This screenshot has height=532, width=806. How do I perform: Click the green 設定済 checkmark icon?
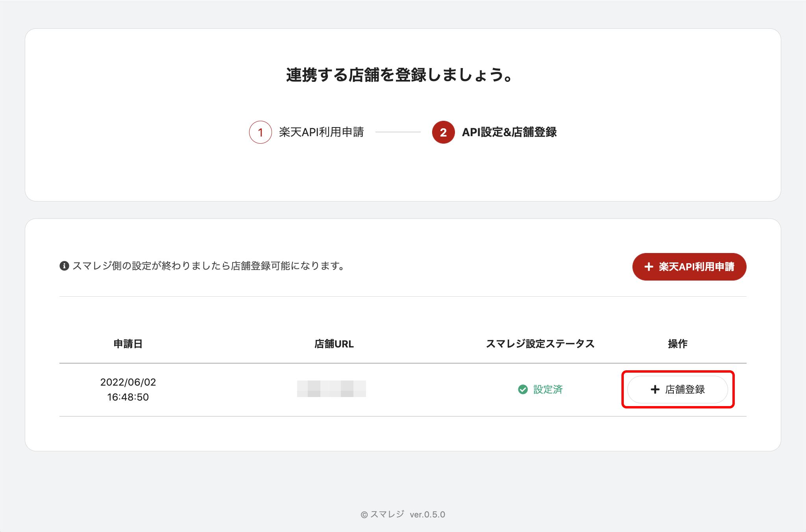(523, 390)
